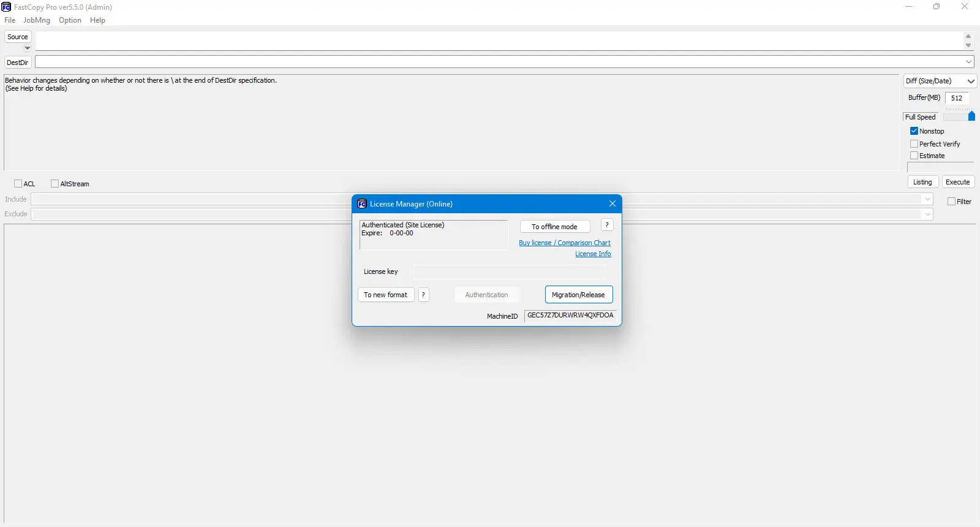The width and height of the screenshot is (980, 527).
Task: Click the Source button
Action: (18, 37)
